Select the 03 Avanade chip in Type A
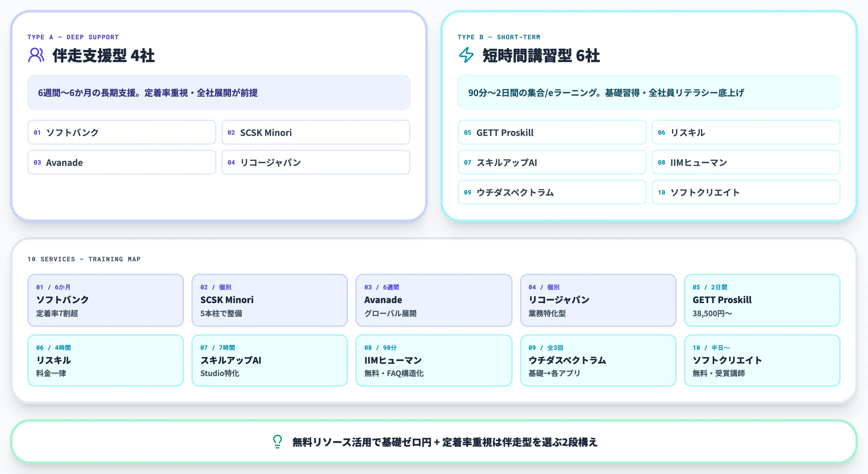868x474 pixels. click(x=122, y=162)
